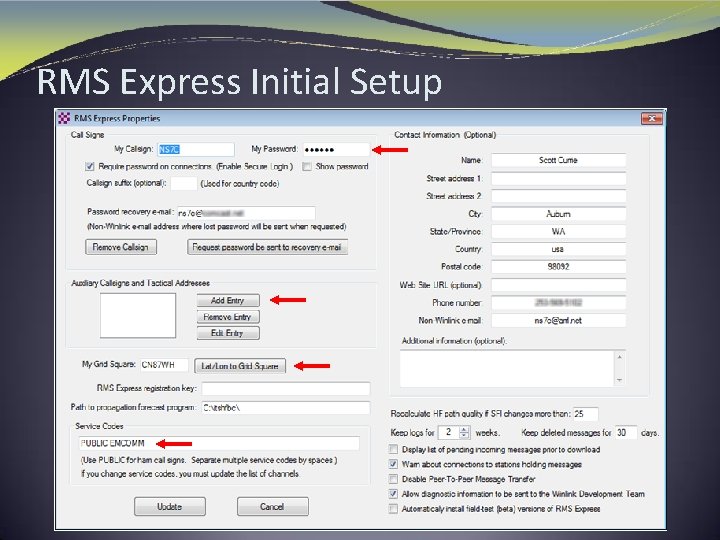Click the Non-Winlink e-mail field

coord(558,321)
